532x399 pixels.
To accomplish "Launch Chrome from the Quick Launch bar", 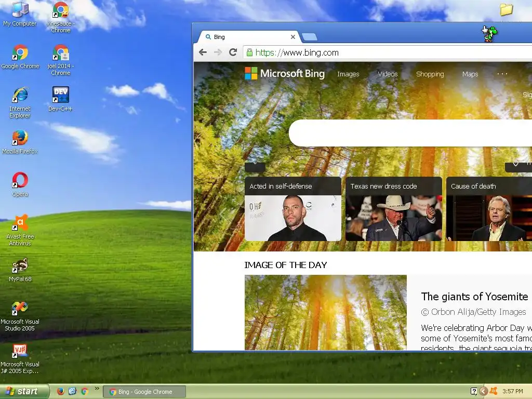I will (x=85, y=391).
